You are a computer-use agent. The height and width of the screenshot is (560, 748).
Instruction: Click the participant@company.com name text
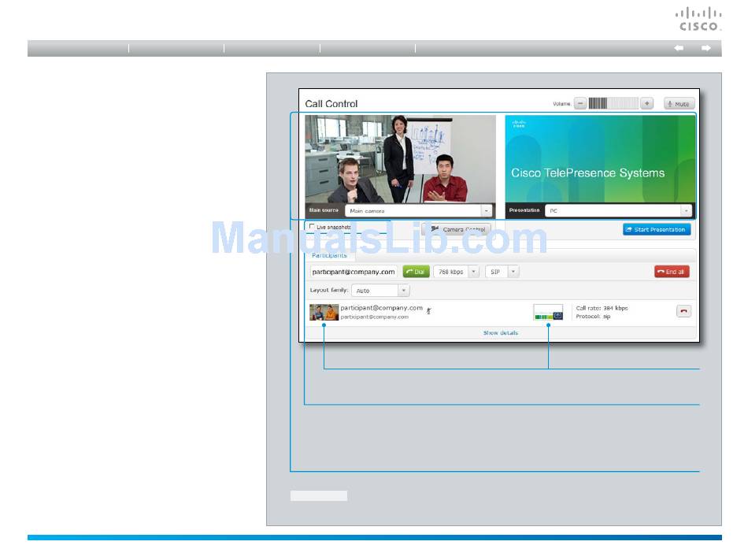tap(382, 308)
